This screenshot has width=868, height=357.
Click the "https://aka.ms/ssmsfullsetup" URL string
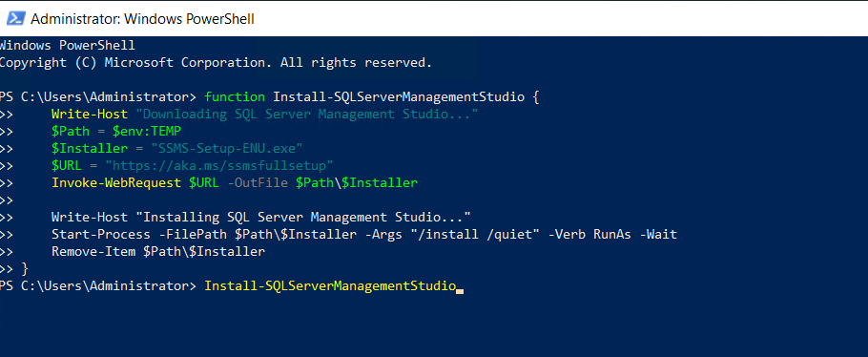(x=219, y=166)
